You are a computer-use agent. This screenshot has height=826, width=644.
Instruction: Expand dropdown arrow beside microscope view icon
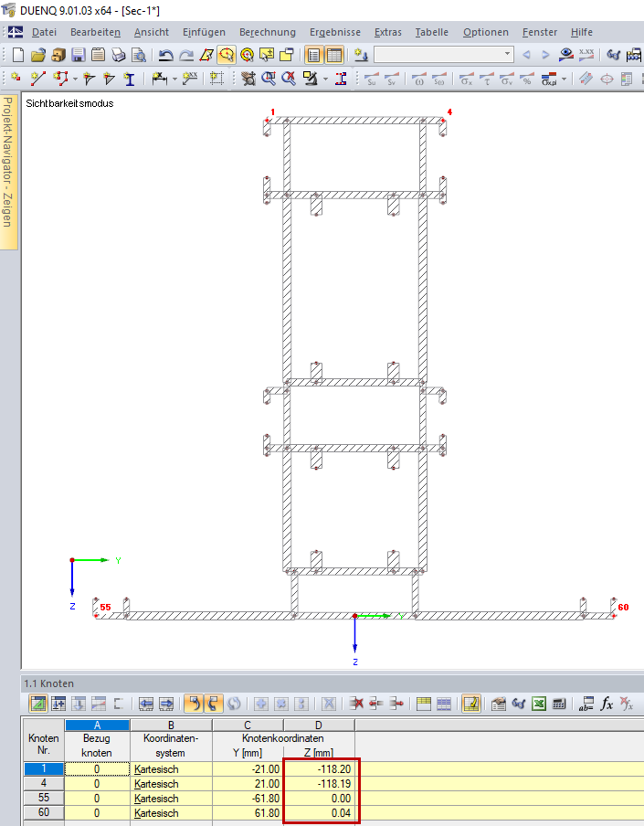click(x=325, y=79)
